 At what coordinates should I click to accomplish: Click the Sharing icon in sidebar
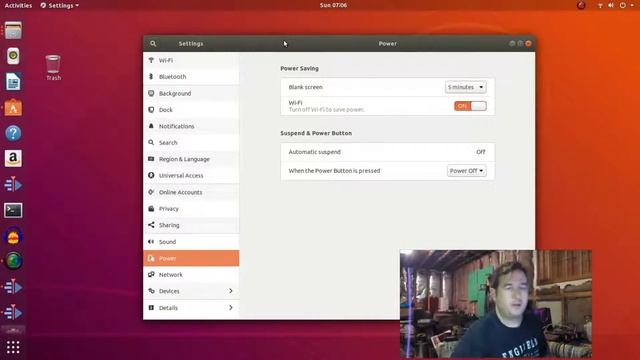151,225
